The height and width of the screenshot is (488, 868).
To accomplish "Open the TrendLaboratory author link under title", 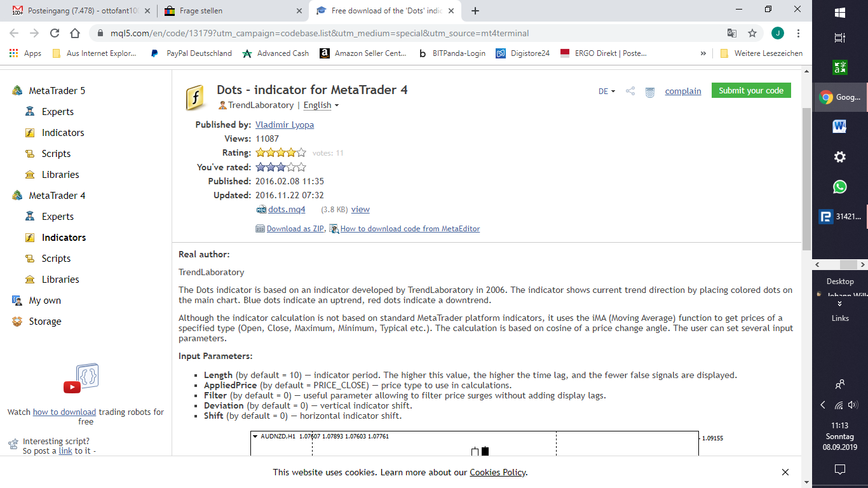I will [x=261, y=105].
